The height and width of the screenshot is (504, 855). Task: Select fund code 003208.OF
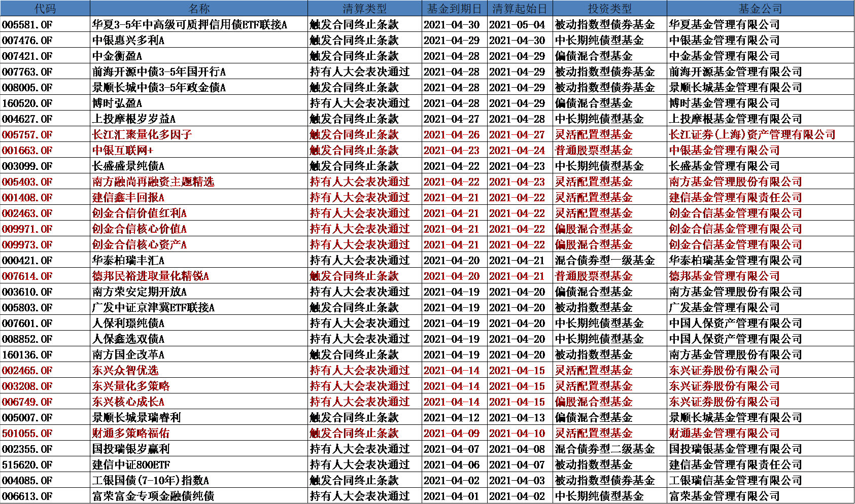(x=27, y=386)
